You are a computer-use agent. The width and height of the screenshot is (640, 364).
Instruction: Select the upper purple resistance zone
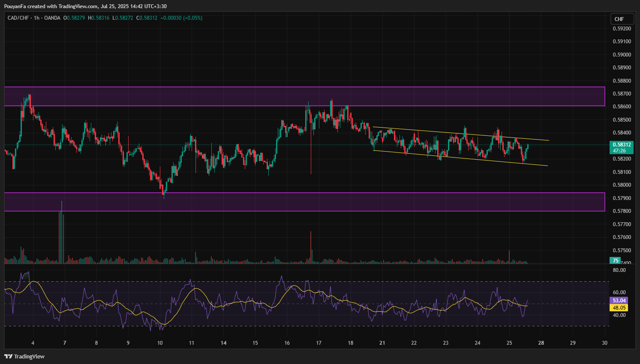304,96
